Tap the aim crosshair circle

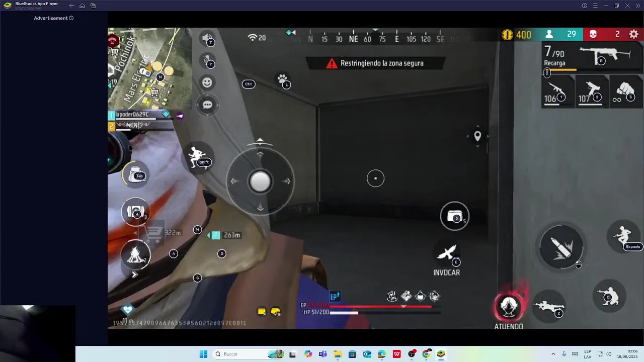(375, 178)
